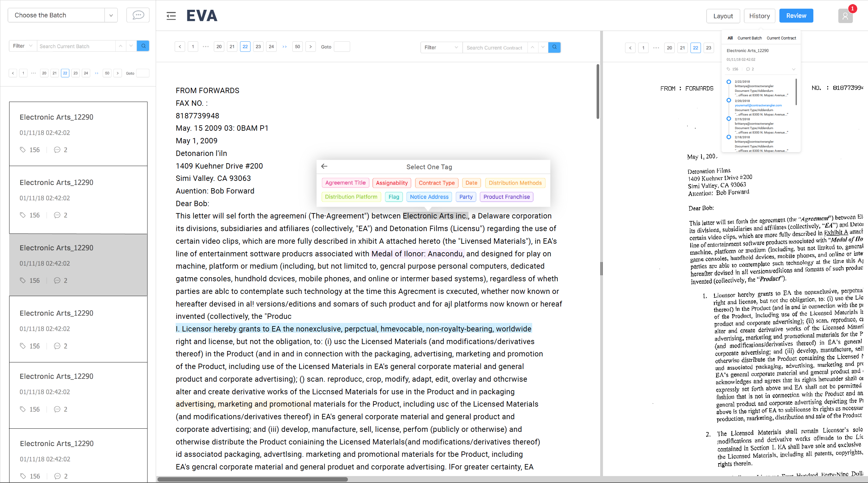Click the document vertical scrollbar
868x483 pixels.
pyautogui.click(x=598, y=92)
